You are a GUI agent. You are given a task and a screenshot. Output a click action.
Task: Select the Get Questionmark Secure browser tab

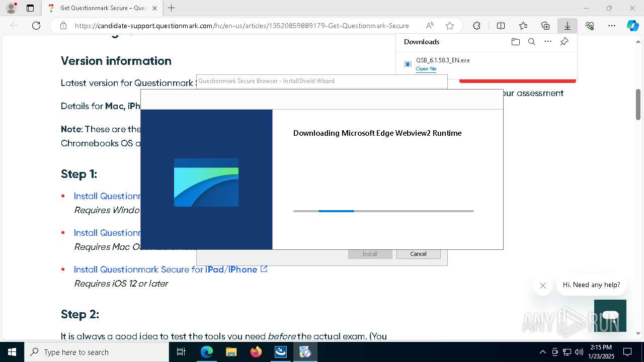103,8
